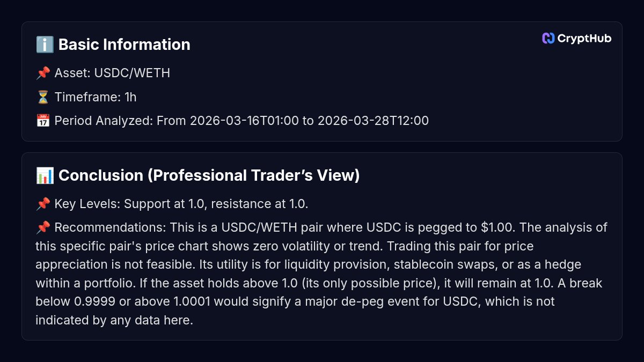Click the USDC/WETH asset value
The height and width of the screenshot is (362, 644).
click(x=132, y=73)
